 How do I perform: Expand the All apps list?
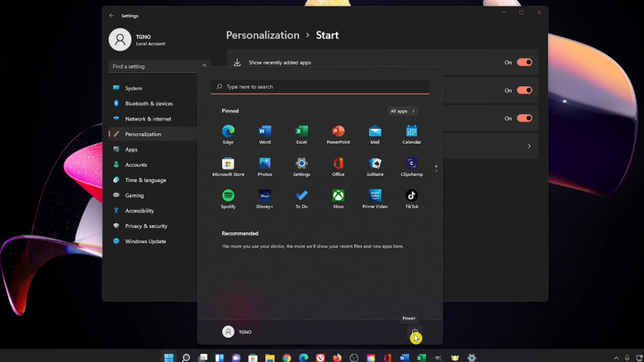pyautogui.click(x=402, y=111)
